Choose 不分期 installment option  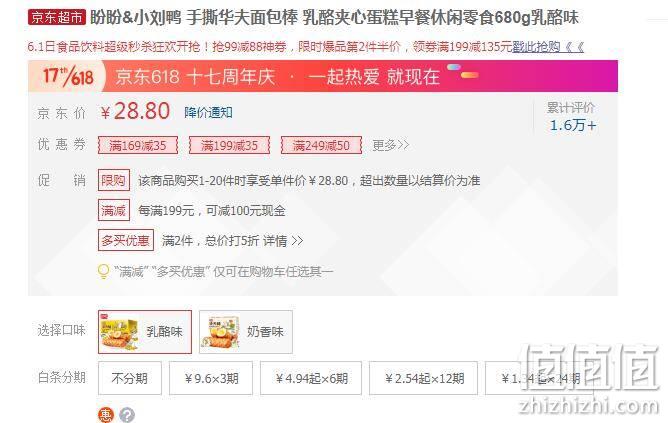pos(130,378)
